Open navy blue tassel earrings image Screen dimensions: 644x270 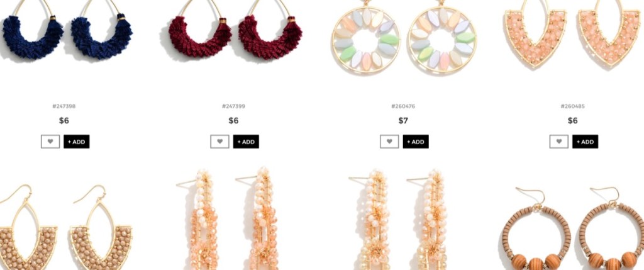(x=67, y=30)
